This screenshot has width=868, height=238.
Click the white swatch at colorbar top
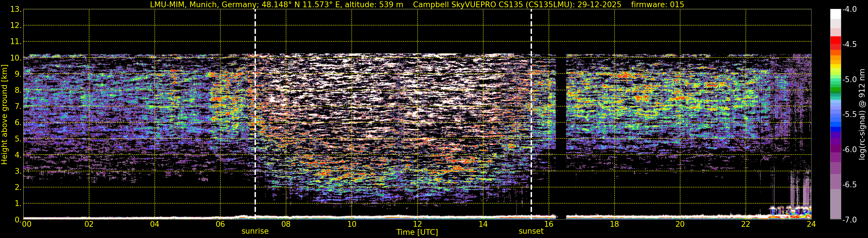(x=836, y=14)
